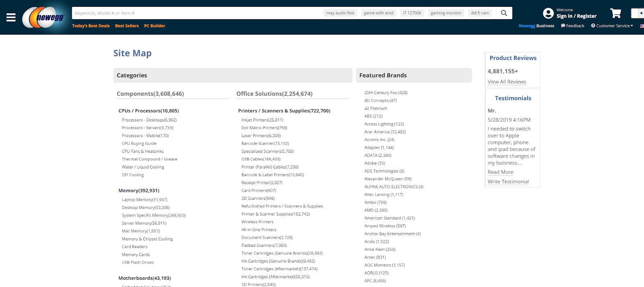The height and width of the screenshot is (287, 644).
Task: Open Components category heading
Action: tap(150, 94)
